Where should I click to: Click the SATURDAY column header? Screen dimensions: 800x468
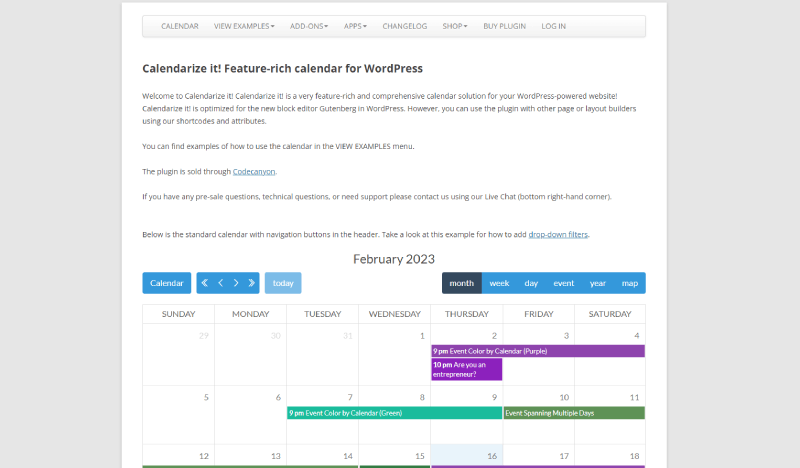point(610,314)
